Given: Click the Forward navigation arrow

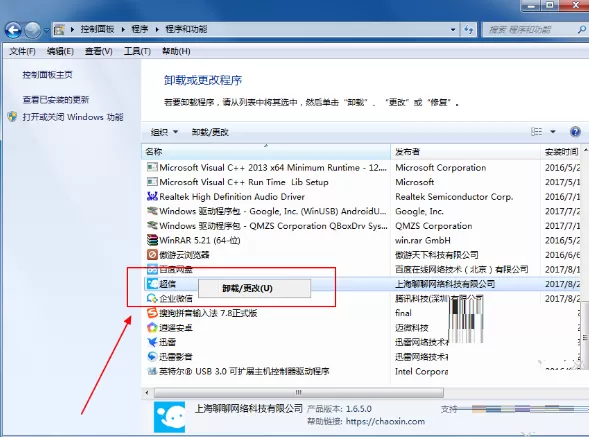Looking at the screenshot, I should (33, 30).
